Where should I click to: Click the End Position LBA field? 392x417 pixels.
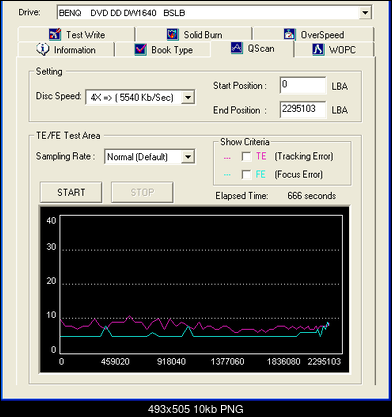303,110
